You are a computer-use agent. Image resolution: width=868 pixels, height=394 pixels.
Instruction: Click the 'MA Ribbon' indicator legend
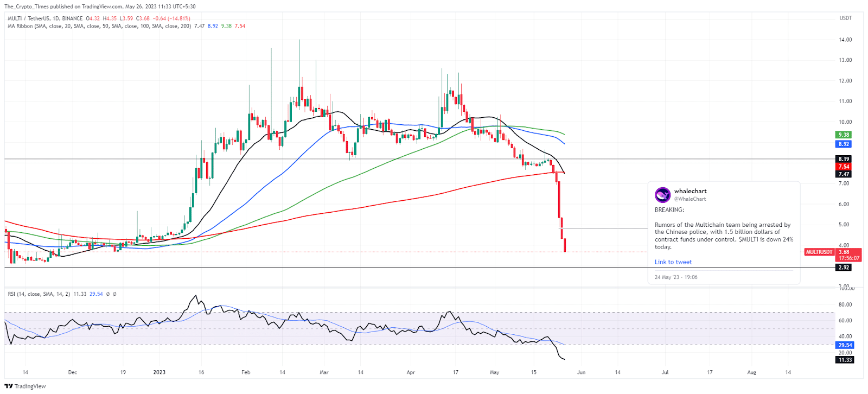(99, 26)
